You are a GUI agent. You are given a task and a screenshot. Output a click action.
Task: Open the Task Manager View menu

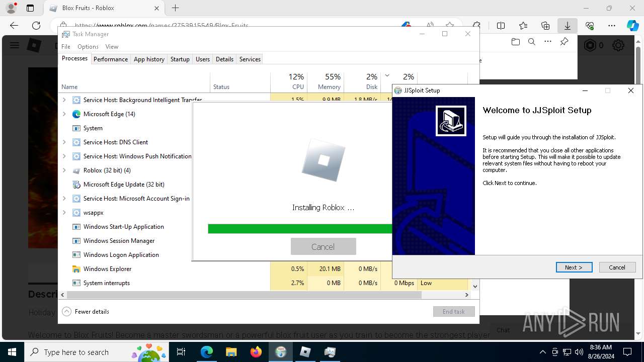[112, 46]
